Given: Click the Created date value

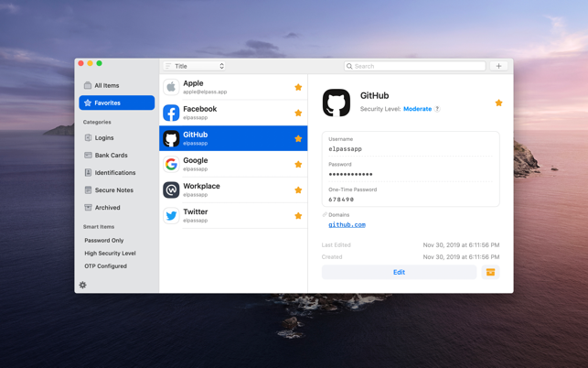Looking at the screenshot, I should (461, 257).
